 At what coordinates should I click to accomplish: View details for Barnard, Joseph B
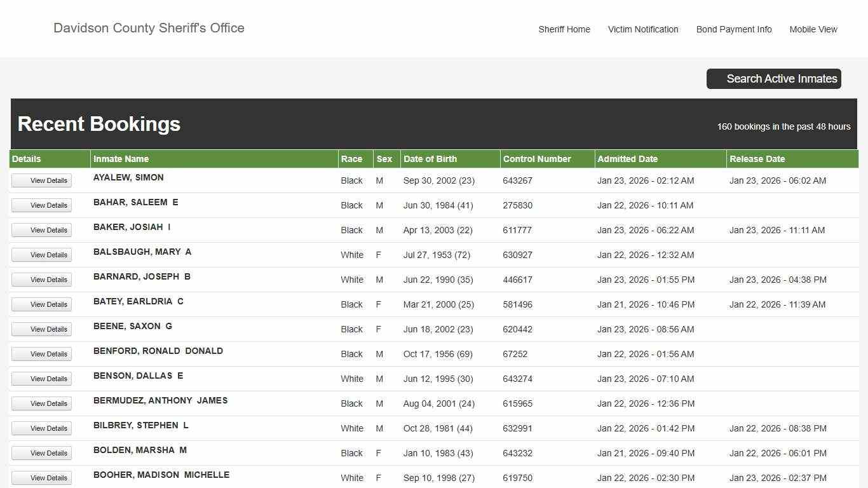pos(42,280)
